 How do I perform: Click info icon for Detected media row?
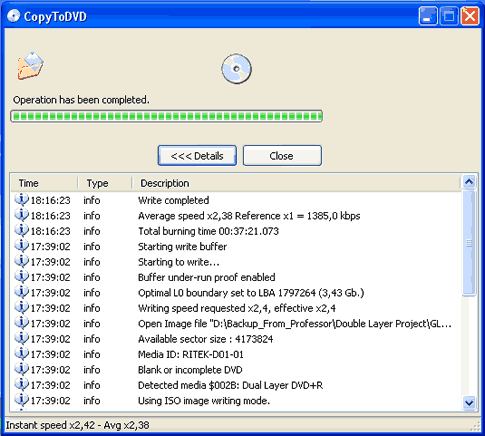pos(21,385)
